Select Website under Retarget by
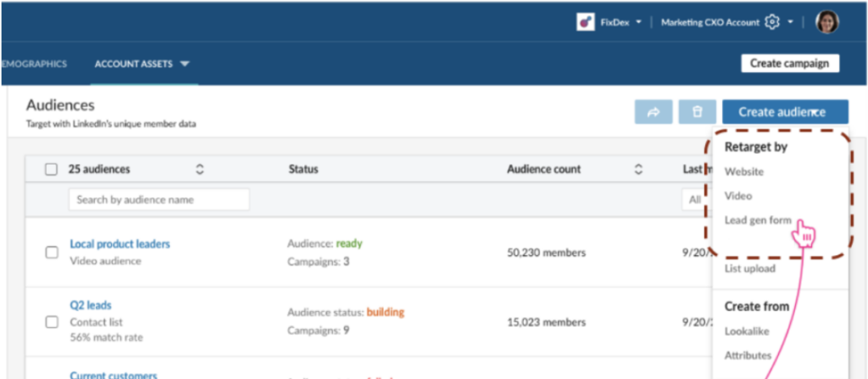Screen dimensions: 868x379 coord(743,172)
